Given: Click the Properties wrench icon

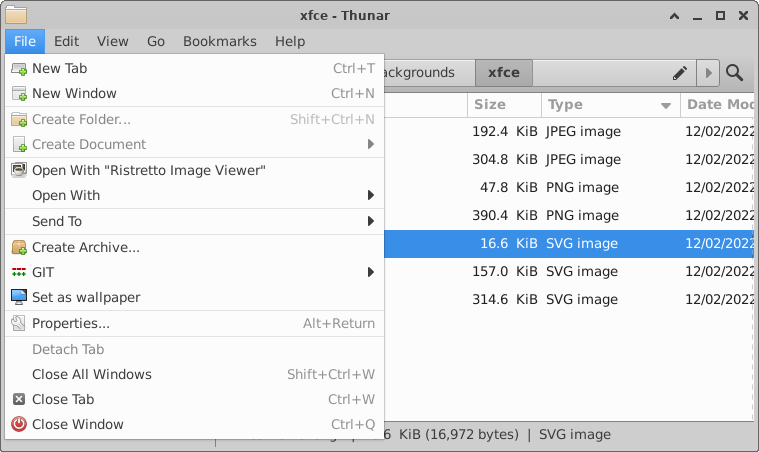Looking at the screenshot, I should (19, 323).
